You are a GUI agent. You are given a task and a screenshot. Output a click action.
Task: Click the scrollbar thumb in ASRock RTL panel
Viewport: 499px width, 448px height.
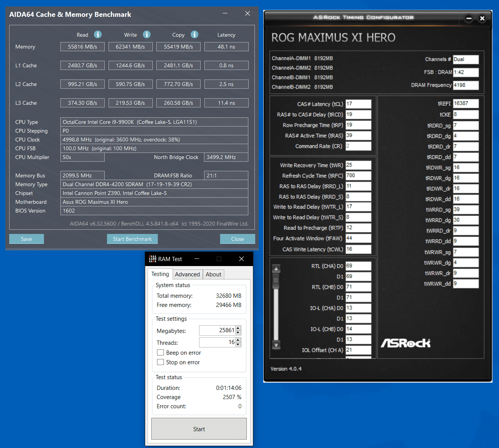click(276, 281)
